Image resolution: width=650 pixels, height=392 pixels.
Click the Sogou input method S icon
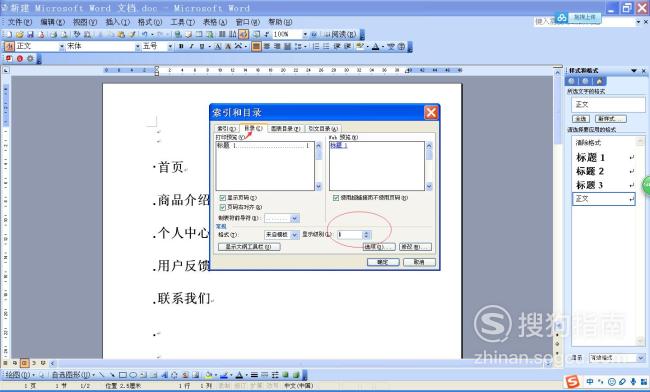coord(572,382)
